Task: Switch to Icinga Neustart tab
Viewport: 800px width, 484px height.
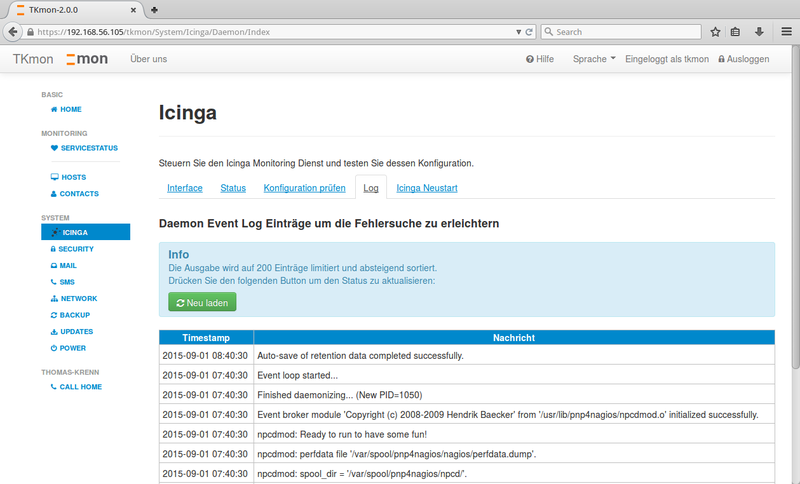Action: coord(427,188)
